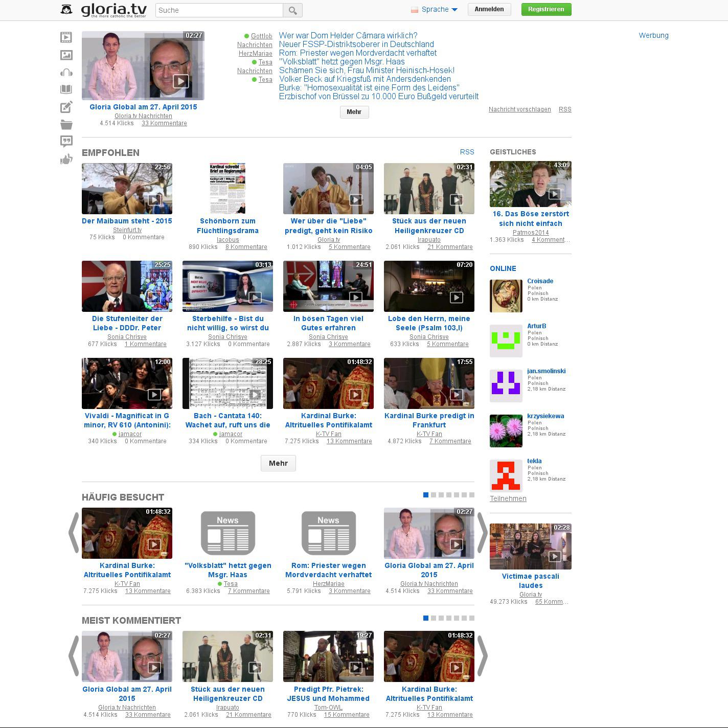Go to next page of Häufig Besucht carousel
728x728 pixels.
[x=482, y=533]
